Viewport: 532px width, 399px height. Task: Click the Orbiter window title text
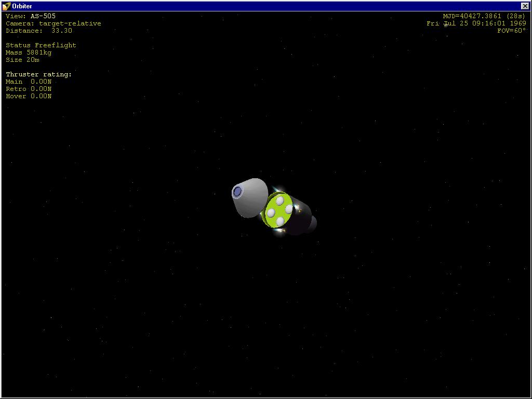22,6
